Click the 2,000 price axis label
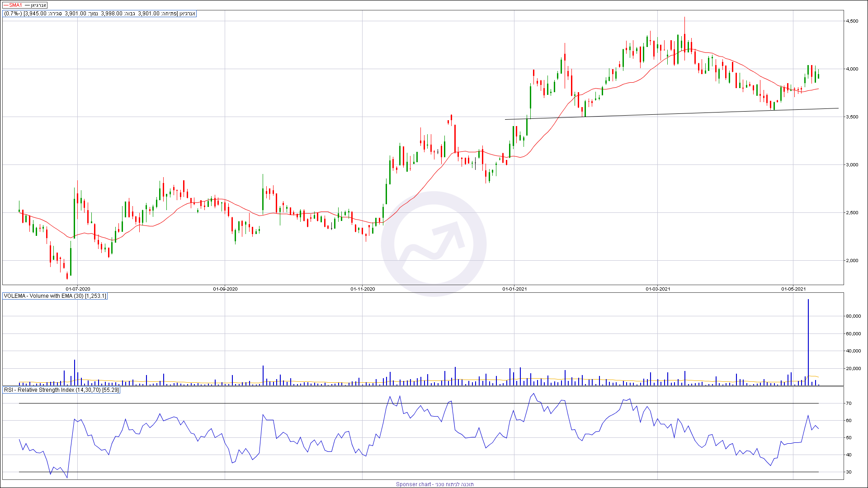Image resolution: width=868 pixels, height=488 pixels. click(852, 261)
